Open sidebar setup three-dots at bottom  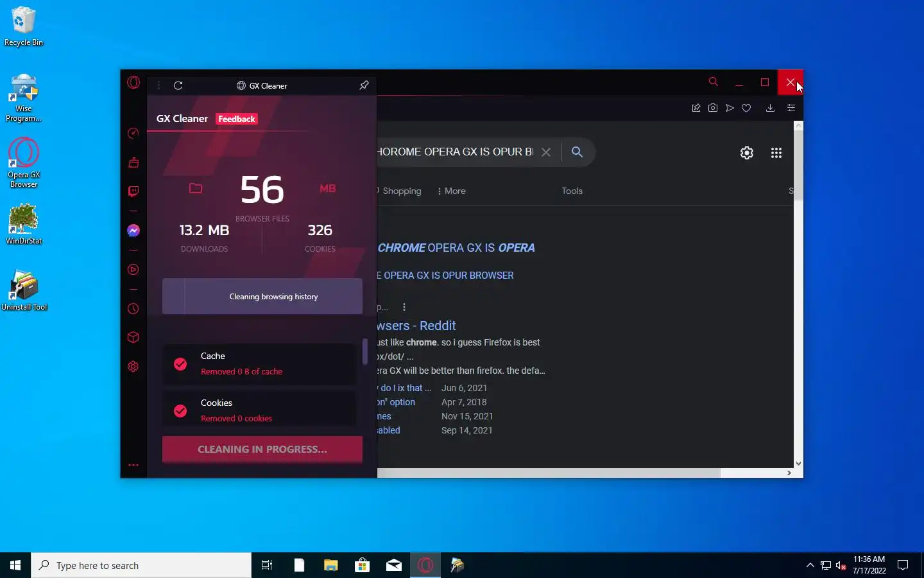coord(133,465)
